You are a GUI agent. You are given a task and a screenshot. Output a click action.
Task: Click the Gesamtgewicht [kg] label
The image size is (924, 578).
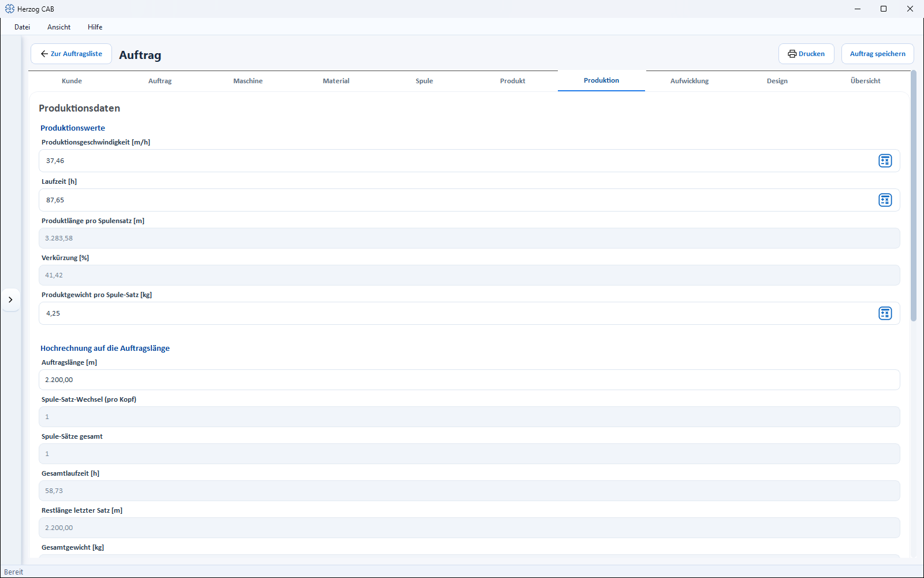73,547
